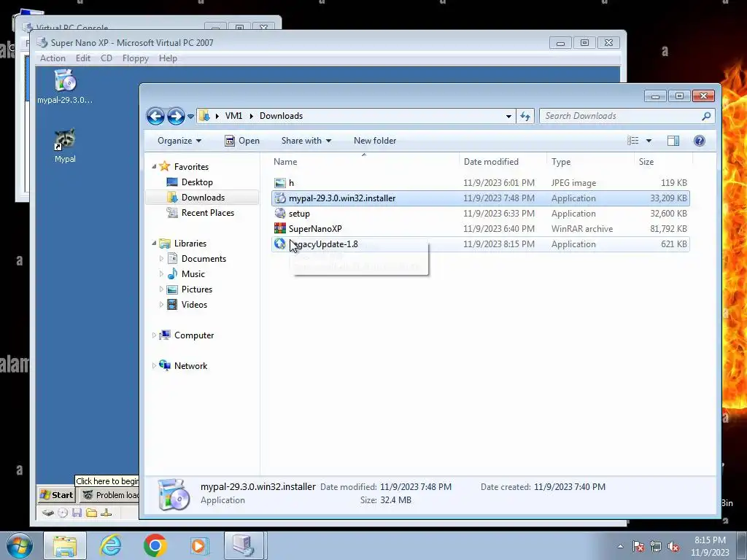This screenshot has width=747, height=560.
Task: Select mypal-29.3.0.win32.installer file icon
Action: point(280,198)
